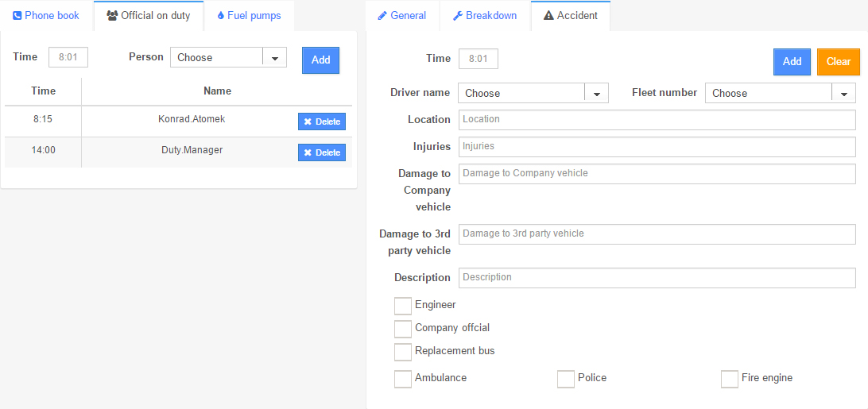Viewport: 868px width, 409px height.
Task: Select the Fire engine checkbox
Action: click(x=730, y=379)
